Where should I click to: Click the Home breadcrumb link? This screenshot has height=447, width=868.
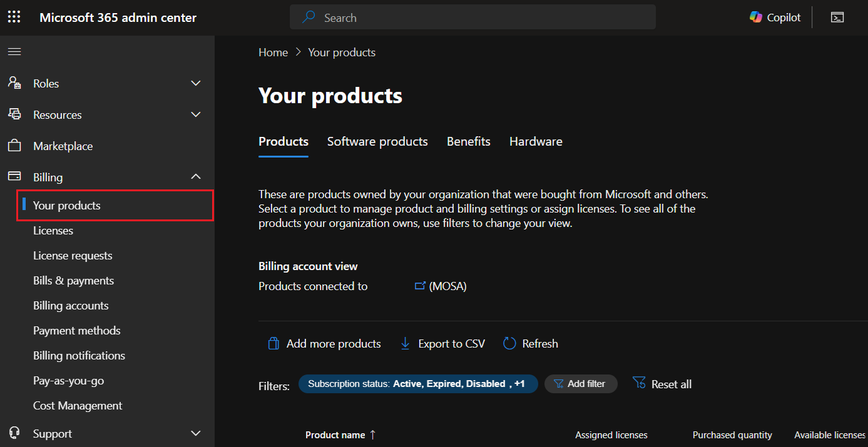pos(273,53)
